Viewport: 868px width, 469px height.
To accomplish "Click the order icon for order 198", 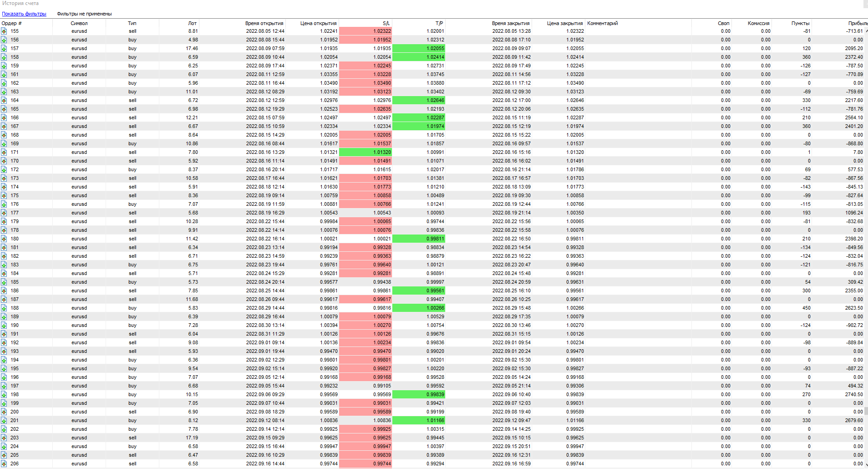I will click(4, 395).
